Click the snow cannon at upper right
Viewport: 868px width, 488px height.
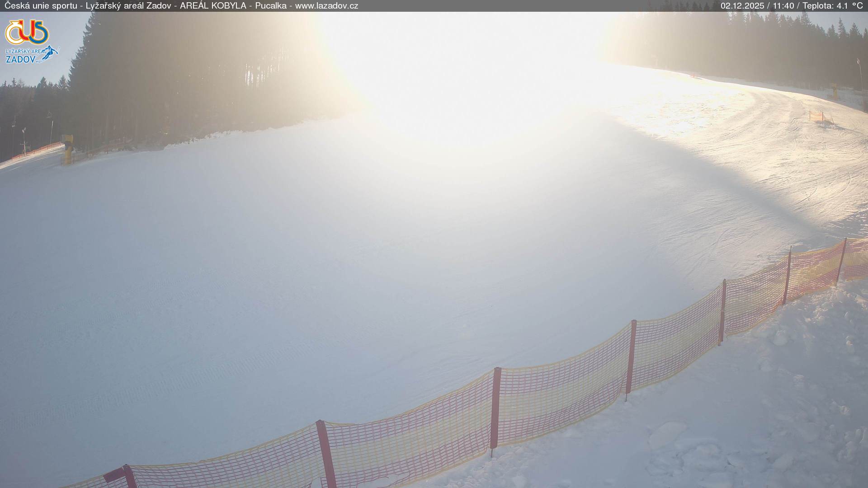[x=835, y=91]
